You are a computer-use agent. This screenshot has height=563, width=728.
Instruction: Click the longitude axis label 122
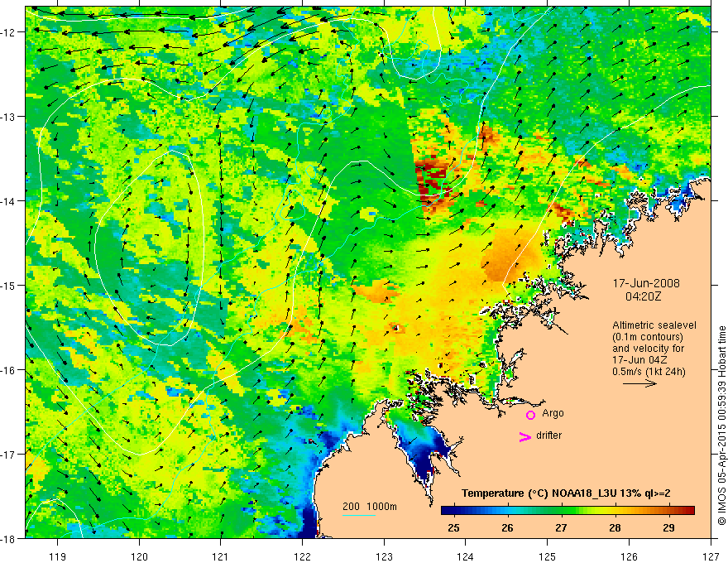click(x=302, y=556)
